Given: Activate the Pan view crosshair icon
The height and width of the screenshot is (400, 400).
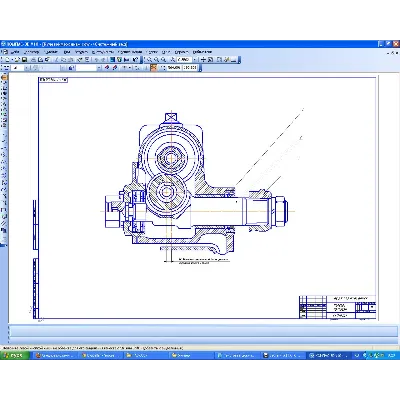Looking at the screenshot, I should (204, 60).
